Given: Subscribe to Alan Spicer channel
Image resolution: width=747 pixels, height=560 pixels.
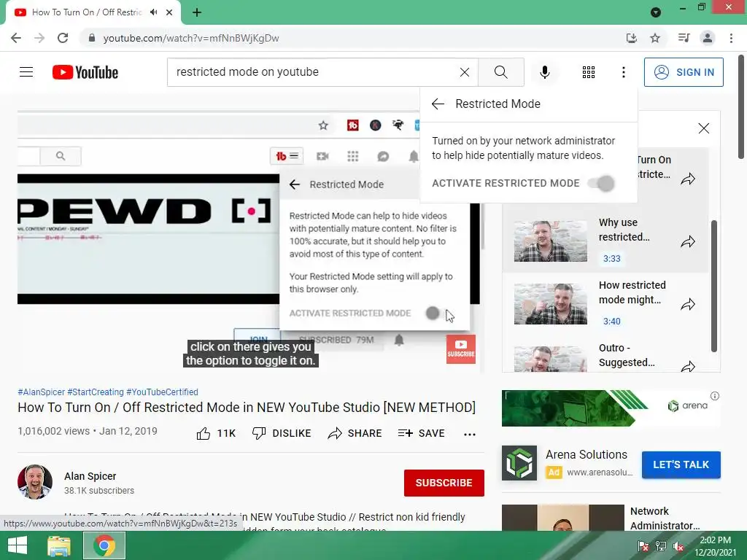Looking at the screenshot, I should [x=444, y=483].
